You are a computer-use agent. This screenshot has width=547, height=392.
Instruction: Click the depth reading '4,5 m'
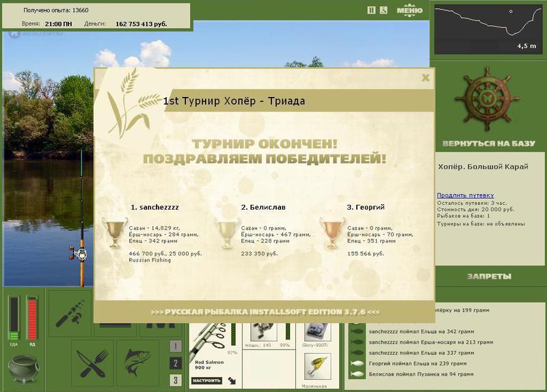[526, 46]
